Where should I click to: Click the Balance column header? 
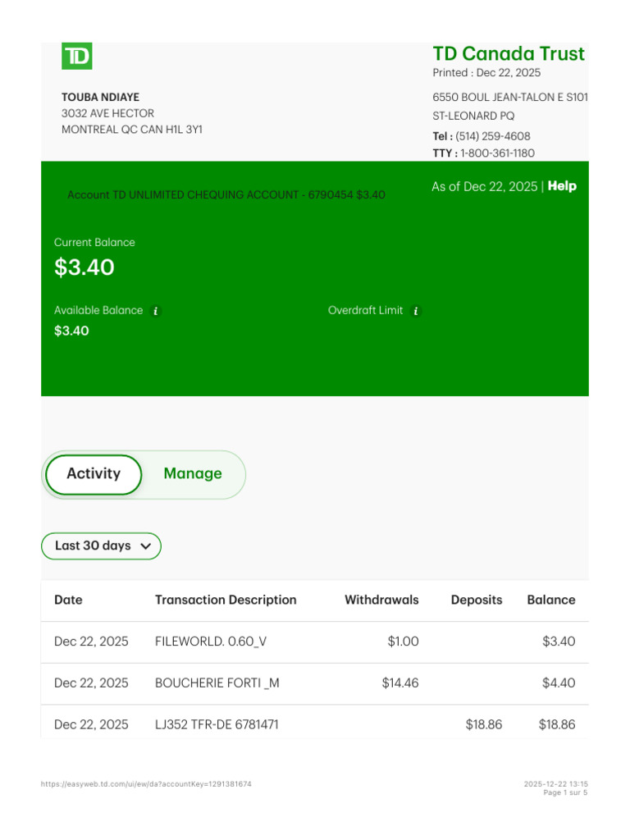(550, 600)
